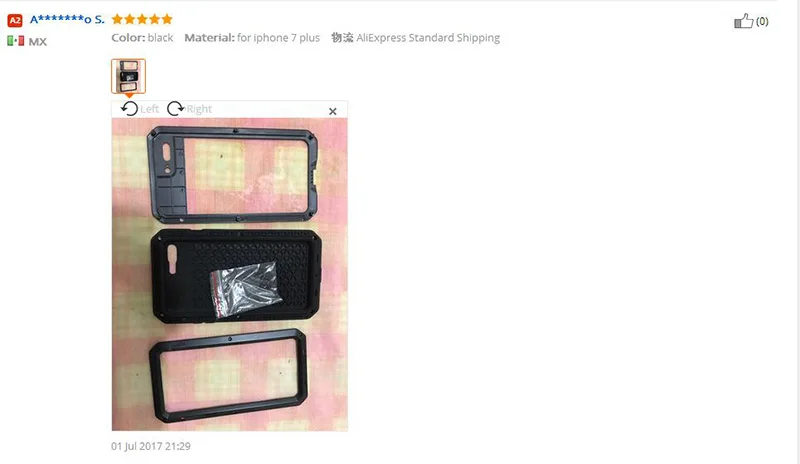
Task: Click the Color: black attribute text
Action: pos(142,38)
